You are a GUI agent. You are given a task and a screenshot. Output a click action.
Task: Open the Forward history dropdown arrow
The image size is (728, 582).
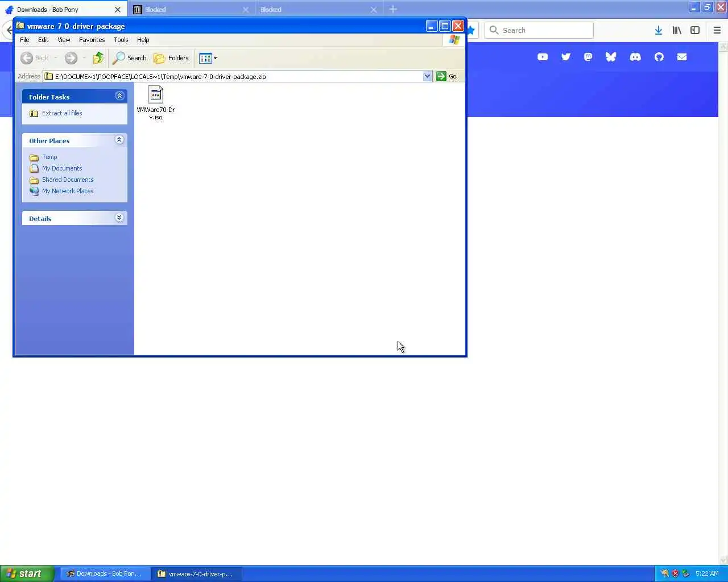[x=84, y=58]
